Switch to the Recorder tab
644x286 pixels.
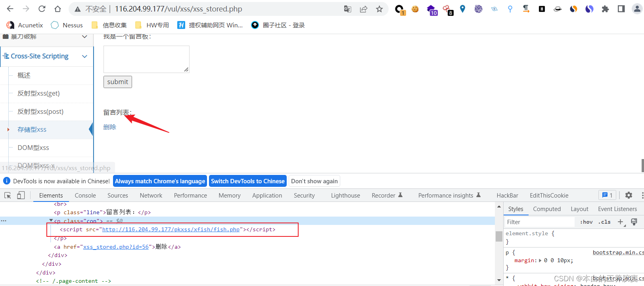387,195
